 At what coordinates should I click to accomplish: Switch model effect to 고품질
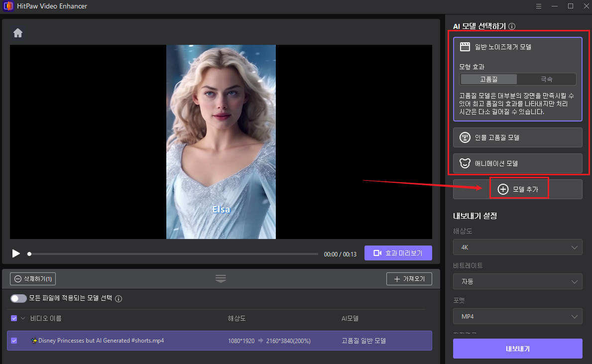(x=488, y=79)
